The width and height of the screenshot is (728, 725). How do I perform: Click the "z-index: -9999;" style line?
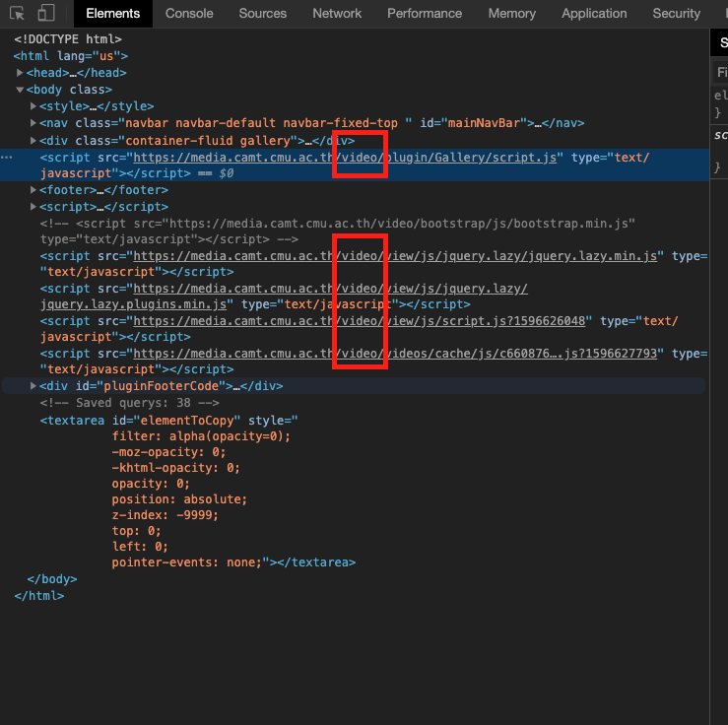(x=165, y=515)
